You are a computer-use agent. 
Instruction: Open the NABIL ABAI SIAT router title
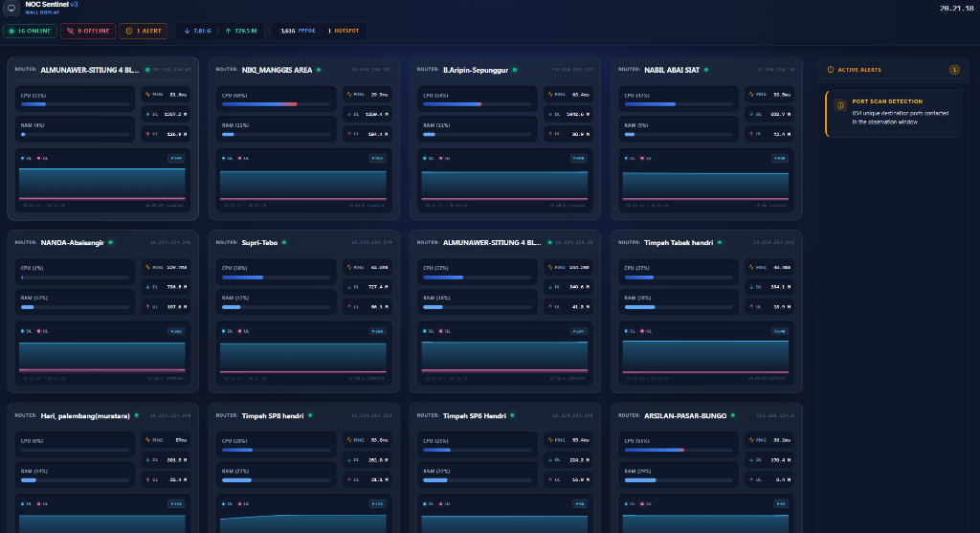point(672,70)
